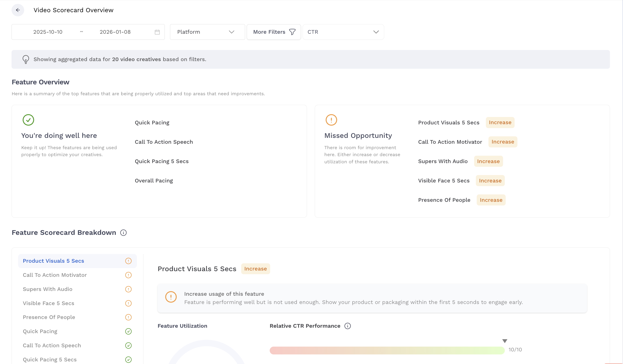Click the CTR dropdown chevron arrow
Image resolution: width=623 pixels, height=364 pixels.
[376, 32]
